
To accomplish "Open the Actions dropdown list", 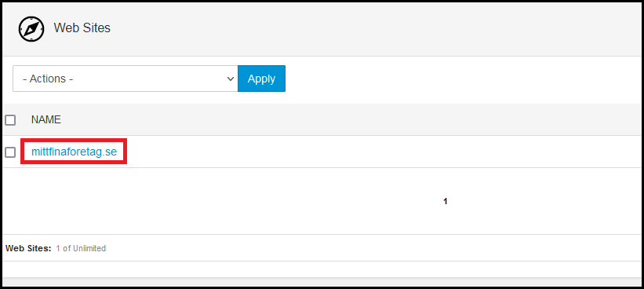I will click(126, 79).
